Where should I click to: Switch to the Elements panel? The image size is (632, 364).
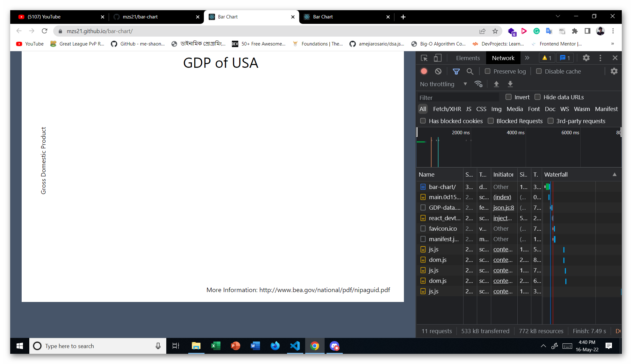point(468,58)
